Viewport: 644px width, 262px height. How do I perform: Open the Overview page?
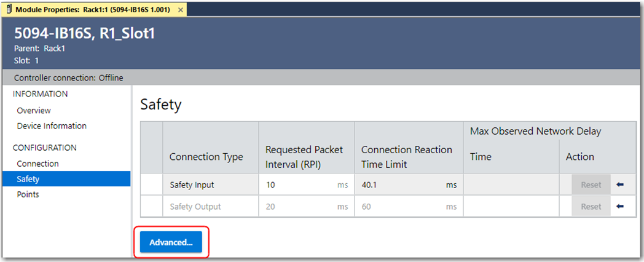(34, 111)
